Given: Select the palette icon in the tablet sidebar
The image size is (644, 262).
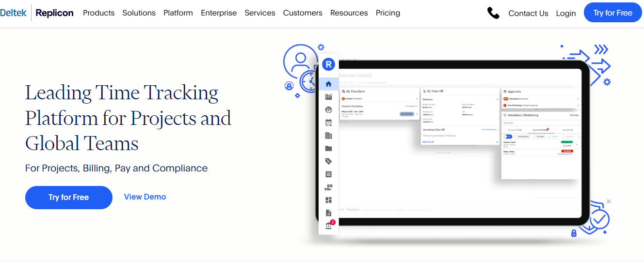Looking at the screenshot, I should pos(328,110).
